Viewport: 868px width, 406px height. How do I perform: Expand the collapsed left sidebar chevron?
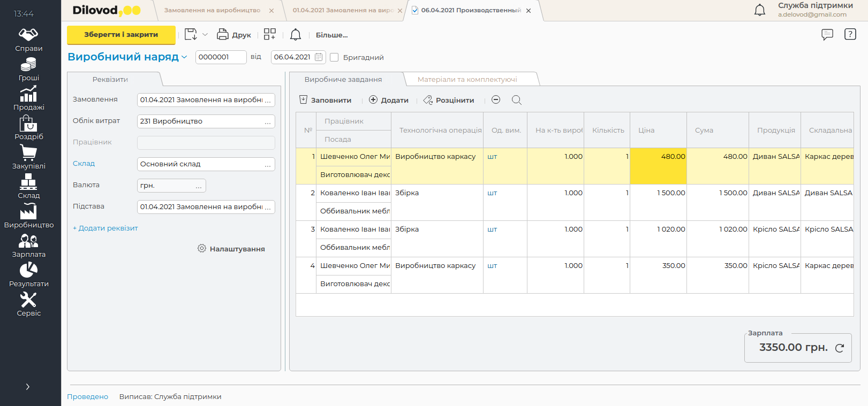click(28, 387)
